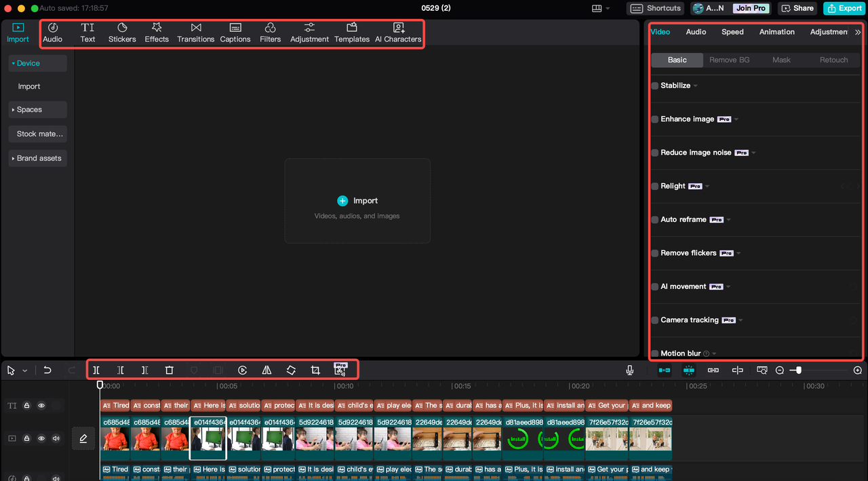Open the Adjustment panel in top toolbar
Viewport: 868px width, 481px height.
pos(309,32)
